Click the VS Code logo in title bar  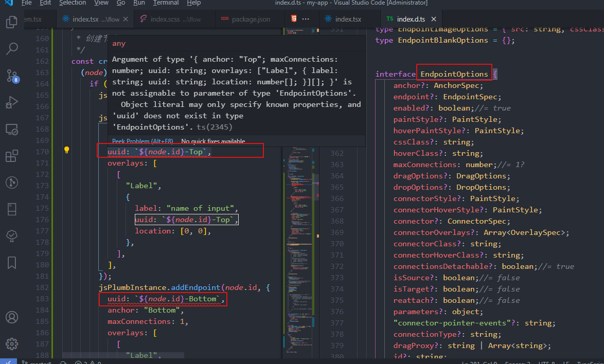pos(8,3)
